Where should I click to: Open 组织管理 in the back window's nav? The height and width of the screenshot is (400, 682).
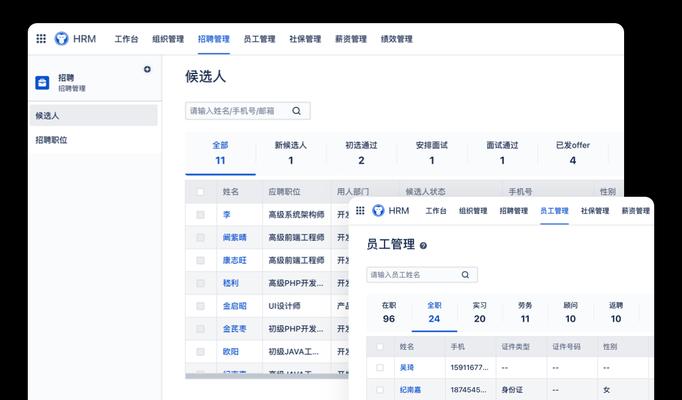click(168, 39)
